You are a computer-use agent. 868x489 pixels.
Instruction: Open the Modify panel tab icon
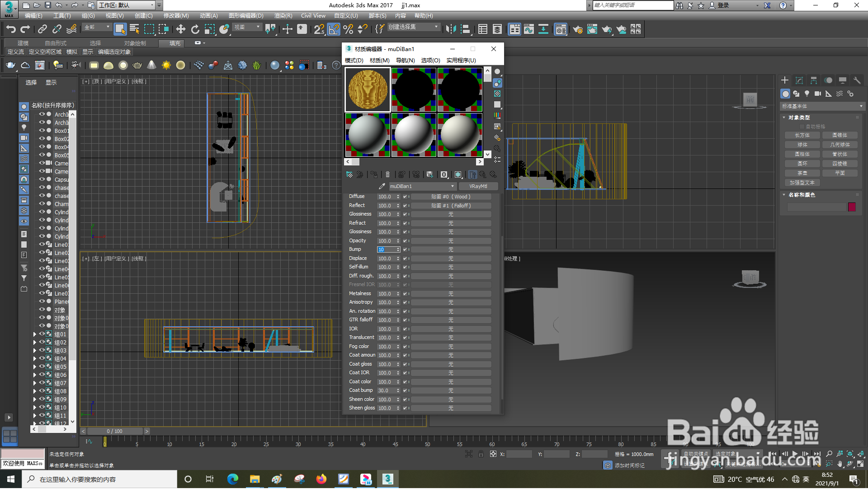click(x=799, y=80)
